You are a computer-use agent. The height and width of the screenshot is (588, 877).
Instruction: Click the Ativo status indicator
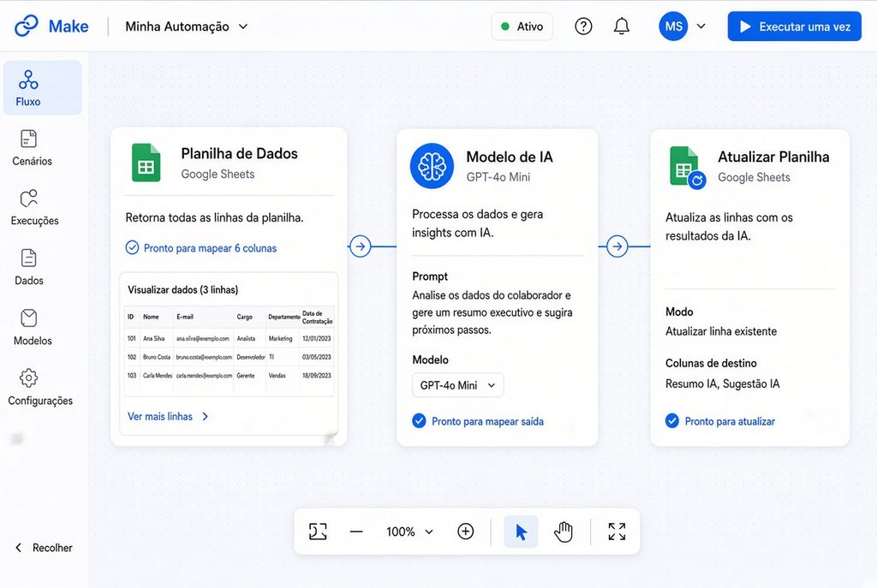click(x=522, y=27)
